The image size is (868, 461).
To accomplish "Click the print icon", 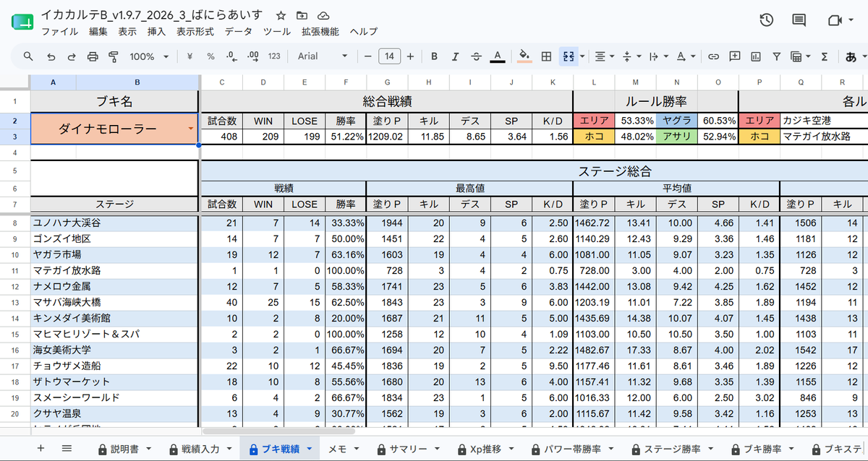I will (93, 56).
